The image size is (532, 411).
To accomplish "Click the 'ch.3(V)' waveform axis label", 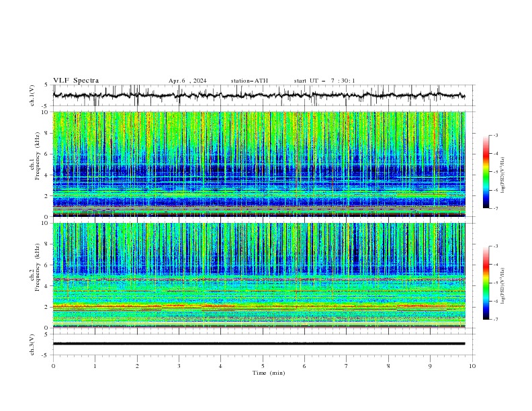I will tap(32, 345).
